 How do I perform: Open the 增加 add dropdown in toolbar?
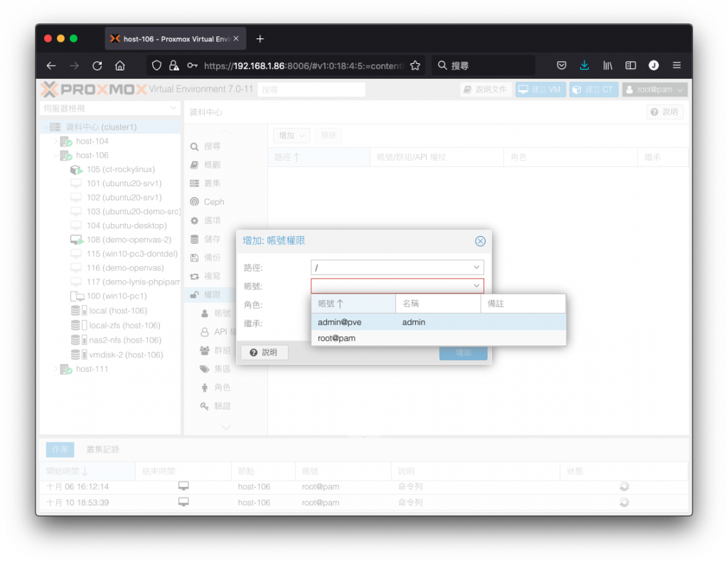[x=291, y=136]
